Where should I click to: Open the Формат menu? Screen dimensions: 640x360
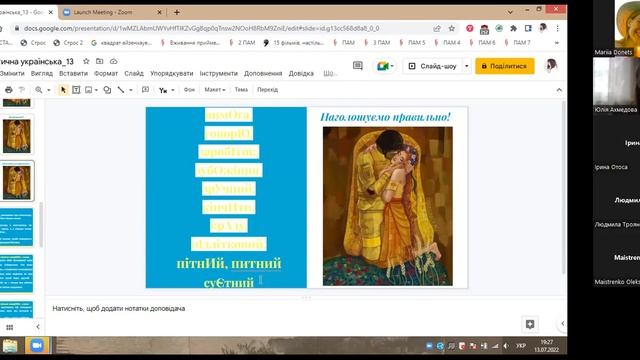click(106, 73)
